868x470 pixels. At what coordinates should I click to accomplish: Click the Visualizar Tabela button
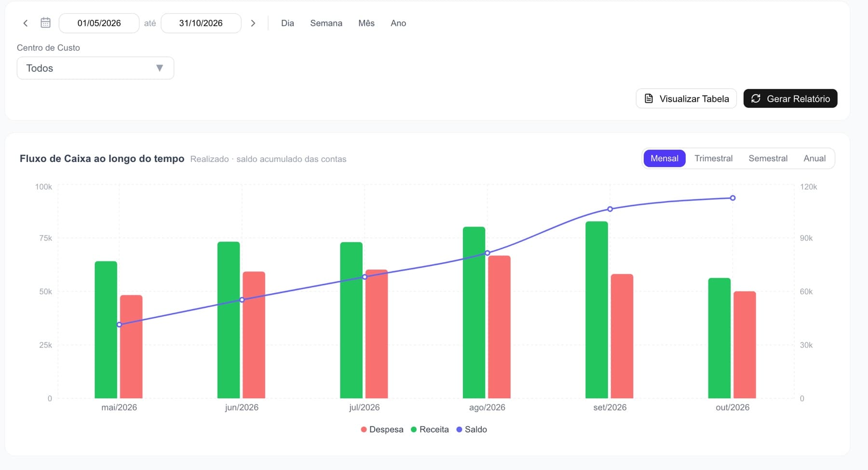click(686, 98)
